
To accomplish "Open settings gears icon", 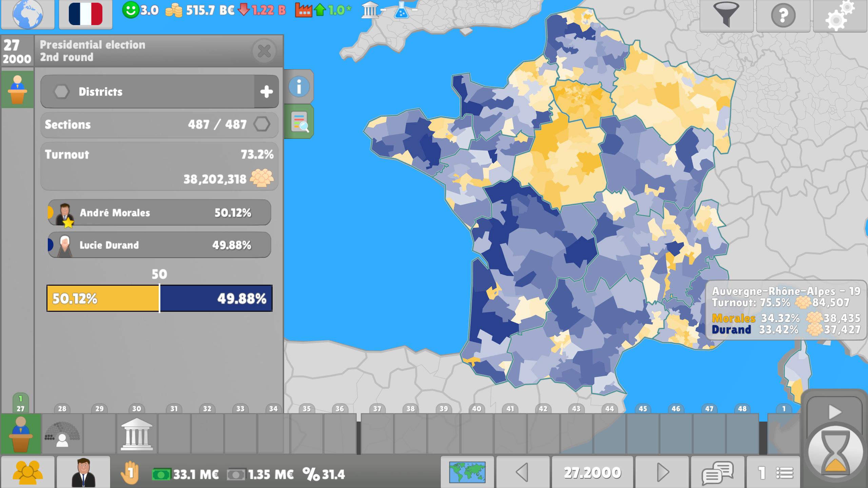I will 840,16.
